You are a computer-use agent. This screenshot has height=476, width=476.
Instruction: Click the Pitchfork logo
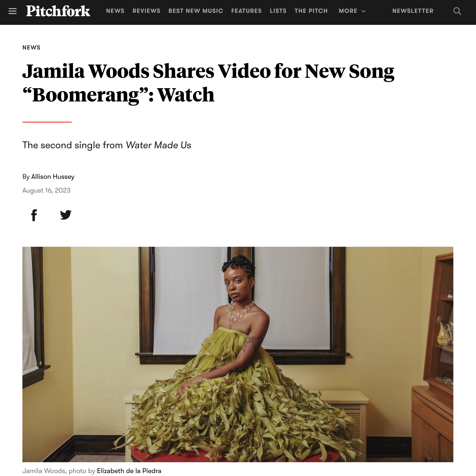58,11
